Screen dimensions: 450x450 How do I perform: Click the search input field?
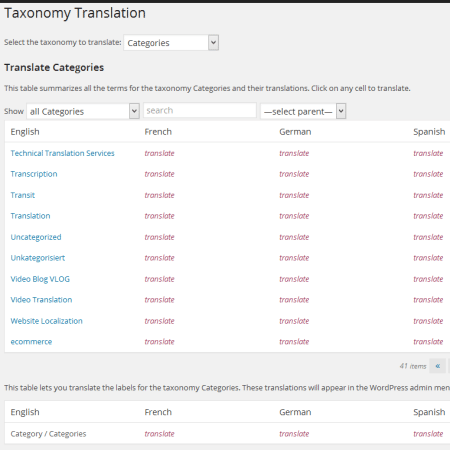click(200, 110)
